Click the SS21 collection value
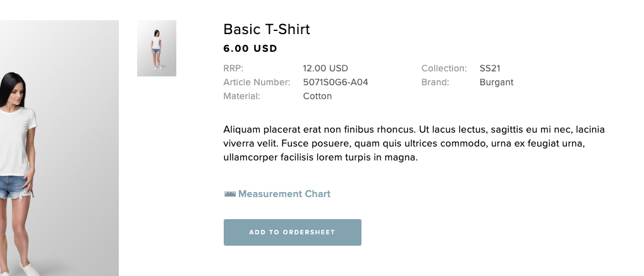This screenshot has width=644, height=276. [x=490, y=68]
